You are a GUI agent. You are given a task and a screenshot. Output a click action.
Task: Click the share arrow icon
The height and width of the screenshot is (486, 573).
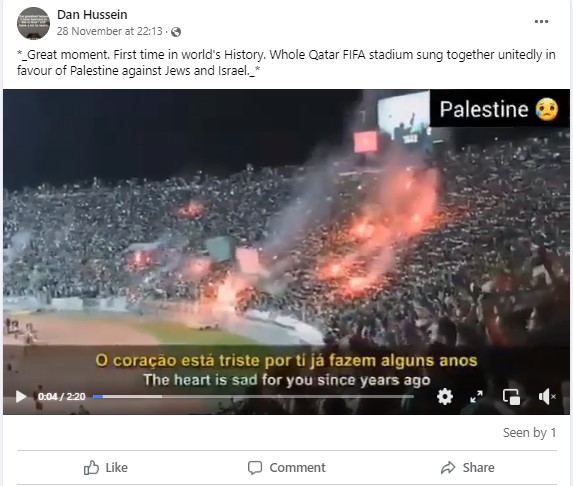click(448, 468)
